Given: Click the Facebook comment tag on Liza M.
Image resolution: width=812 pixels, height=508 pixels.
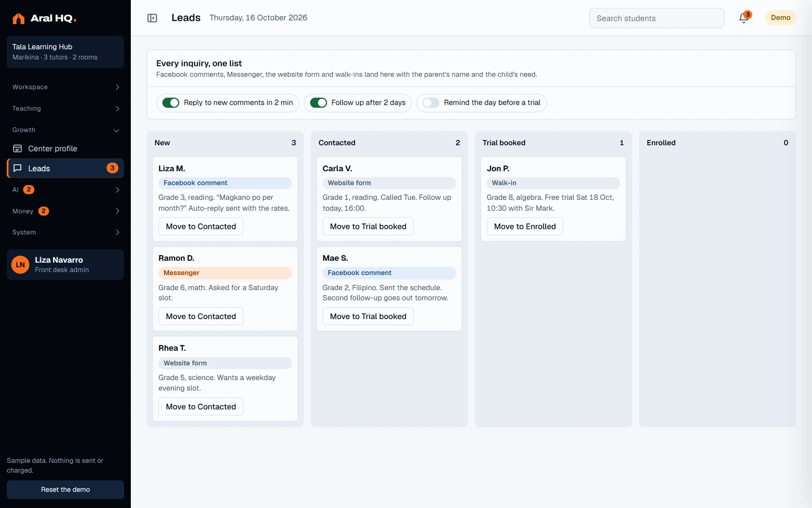Looking at the screenshot, I should tap(225, 183).
